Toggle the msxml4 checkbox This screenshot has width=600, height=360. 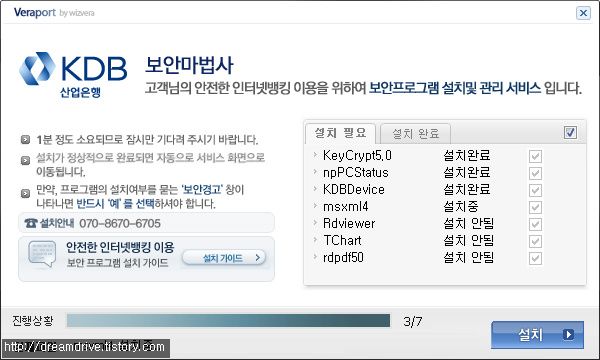coord(535,207)
